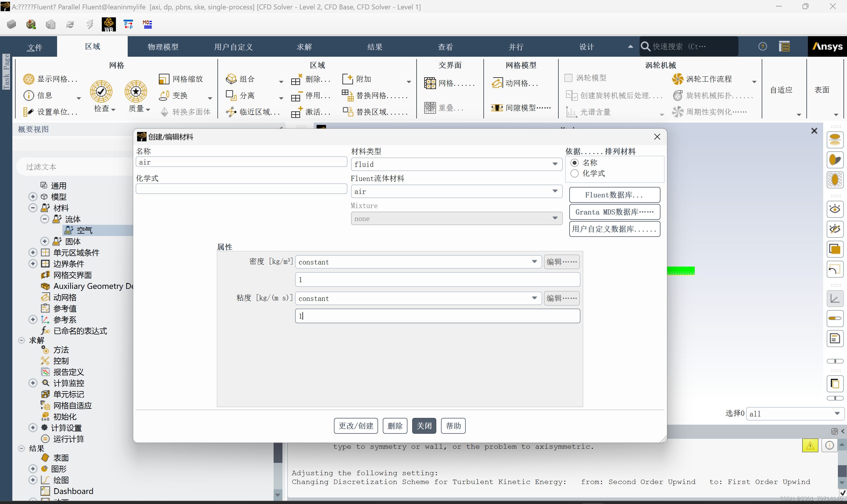847x504 pixels.
Task: Open Dynamic Mesh (动网格) ribbon icon
Action: coord(497,83)
